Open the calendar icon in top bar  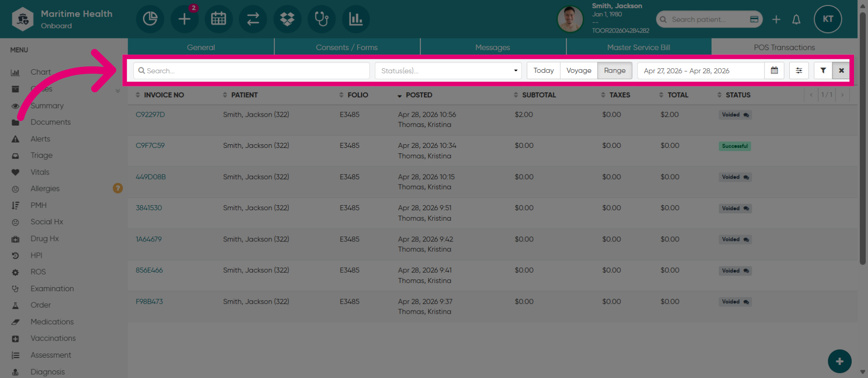219,19
